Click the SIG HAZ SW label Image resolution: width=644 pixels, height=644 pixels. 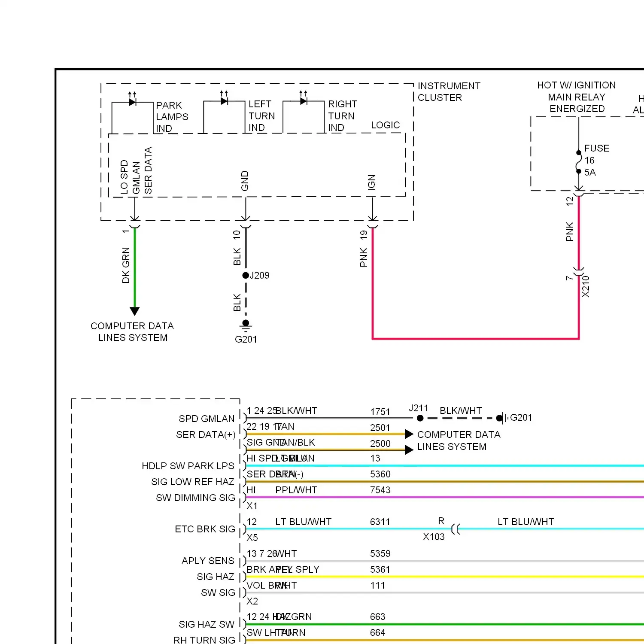(x=207, y=624)
